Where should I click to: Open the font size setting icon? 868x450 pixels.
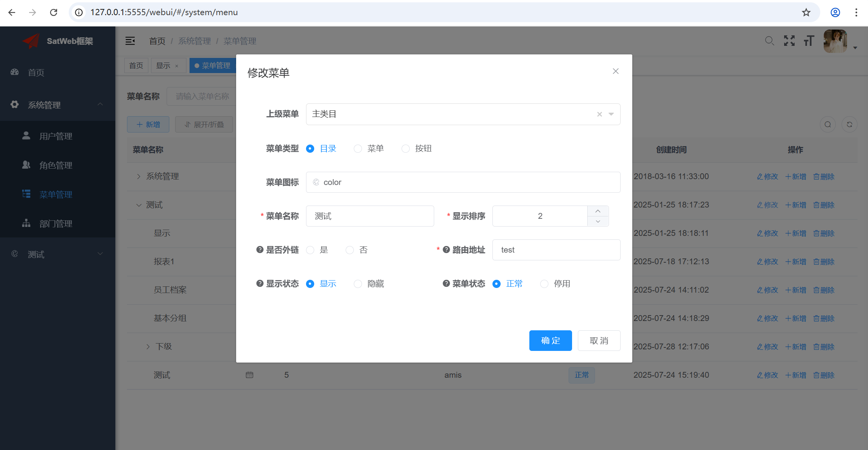[x=809, y=41]
